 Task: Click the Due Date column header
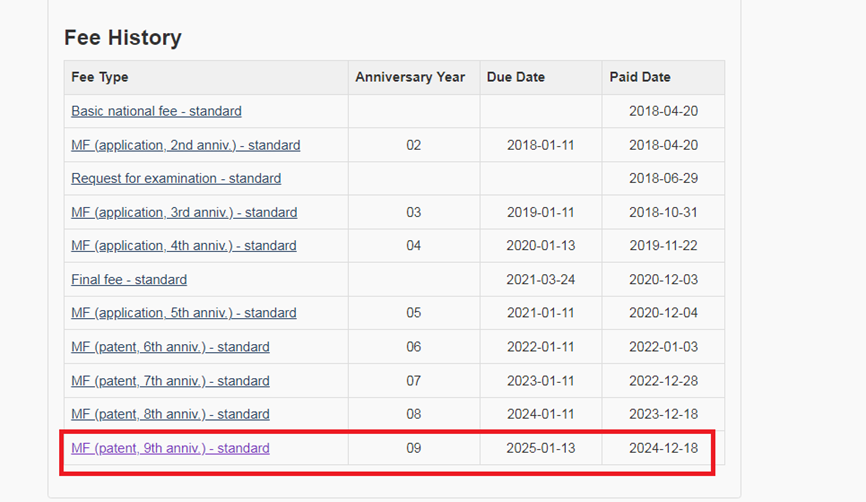[x=513, y=77]
